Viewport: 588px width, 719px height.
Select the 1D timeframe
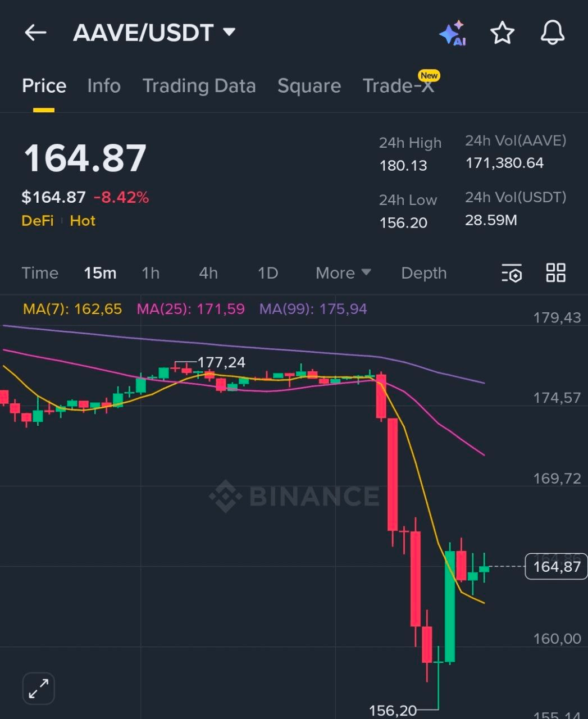pos(268,273)
